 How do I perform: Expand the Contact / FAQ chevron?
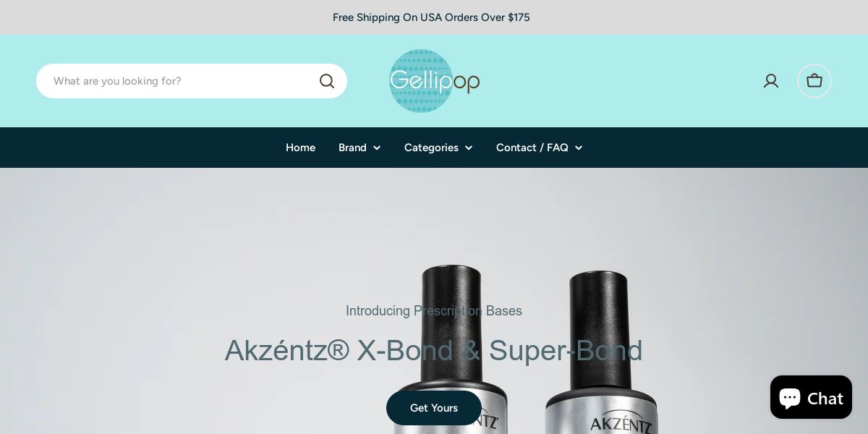point(579,148)
